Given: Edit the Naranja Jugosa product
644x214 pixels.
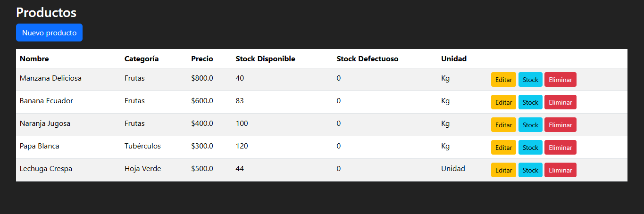Looking at the screenshot, I should point(503,125).
